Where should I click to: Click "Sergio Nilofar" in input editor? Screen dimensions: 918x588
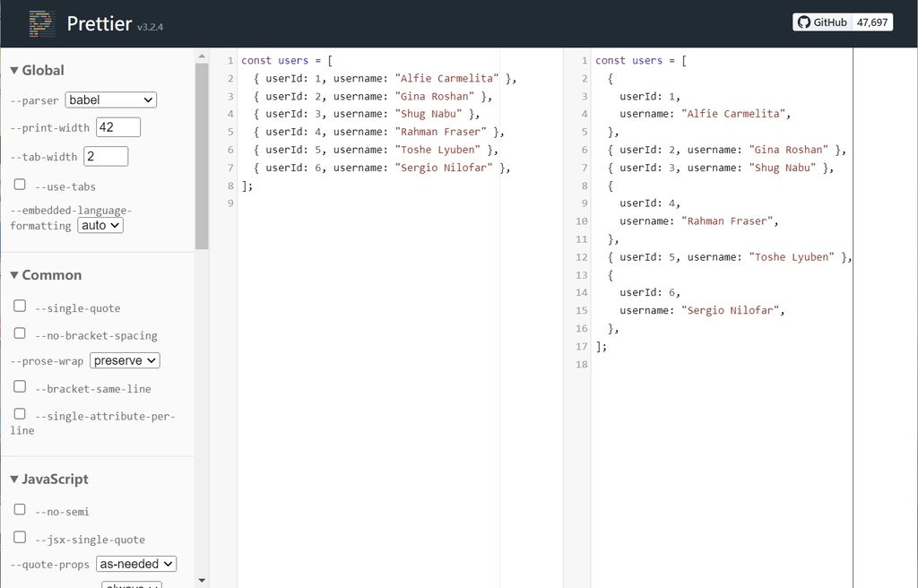pos(444,168)
